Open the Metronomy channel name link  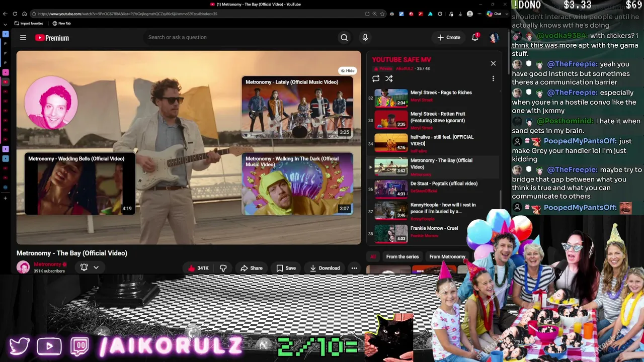point(47,264)
